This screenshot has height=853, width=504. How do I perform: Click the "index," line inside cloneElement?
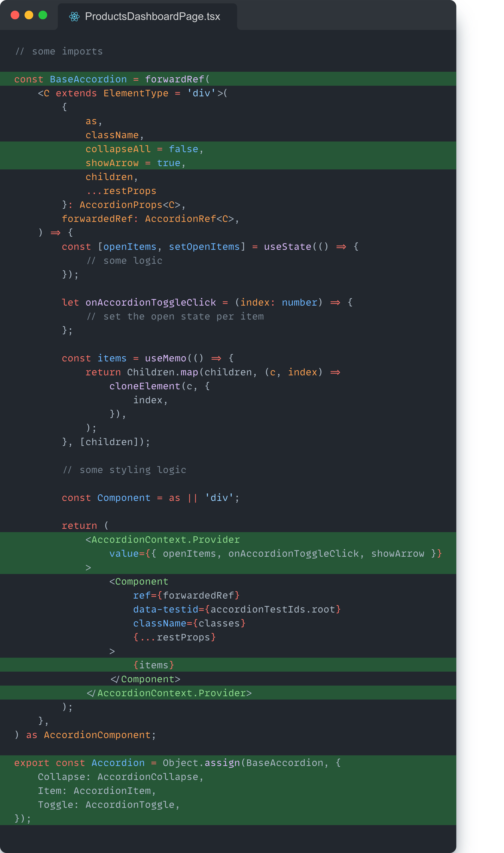(150, 400)
